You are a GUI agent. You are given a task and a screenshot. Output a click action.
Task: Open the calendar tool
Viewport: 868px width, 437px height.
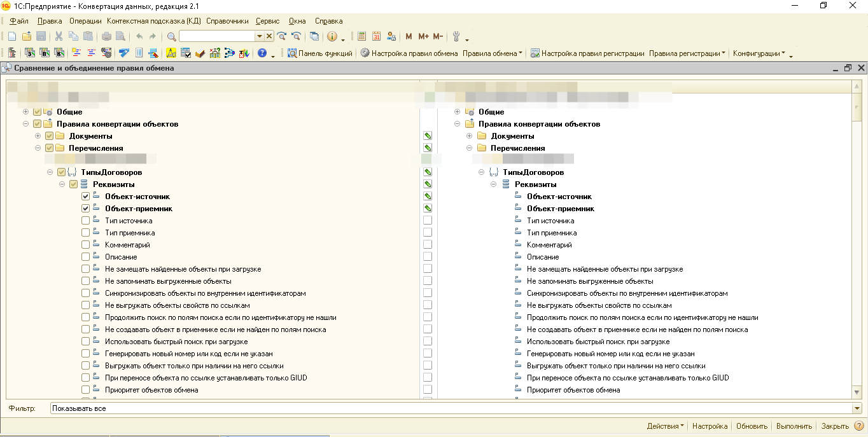click(x=377, y=36)
